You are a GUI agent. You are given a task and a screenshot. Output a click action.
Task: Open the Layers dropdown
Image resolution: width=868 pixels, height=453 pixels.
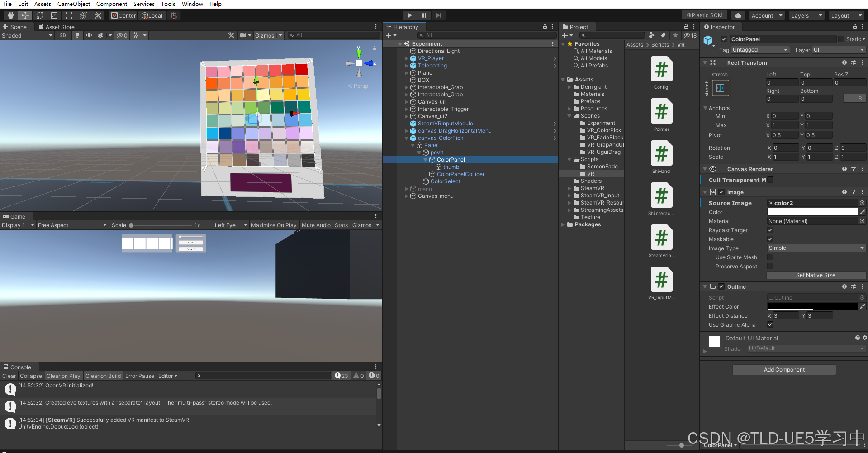[806, 15]
